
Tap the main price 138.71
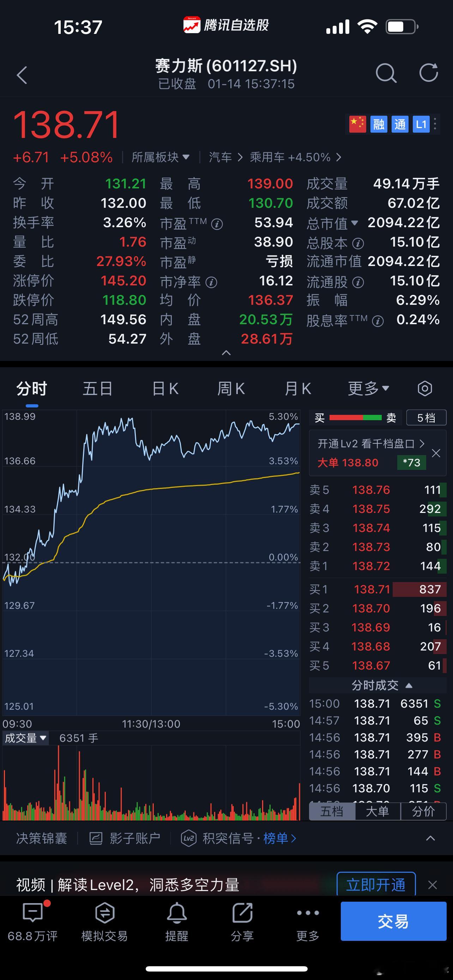(67, 125)
